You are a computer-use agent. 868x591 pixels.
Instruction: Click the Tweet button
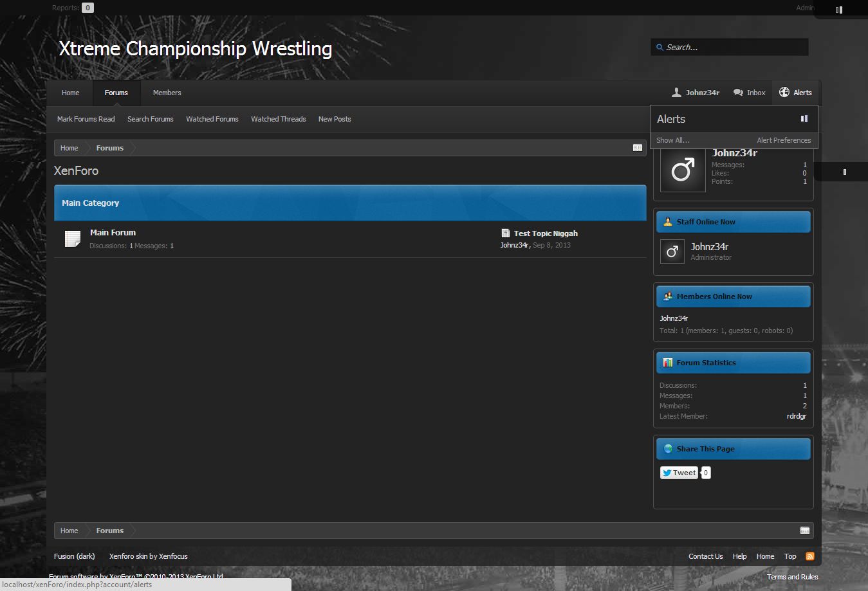679,473
